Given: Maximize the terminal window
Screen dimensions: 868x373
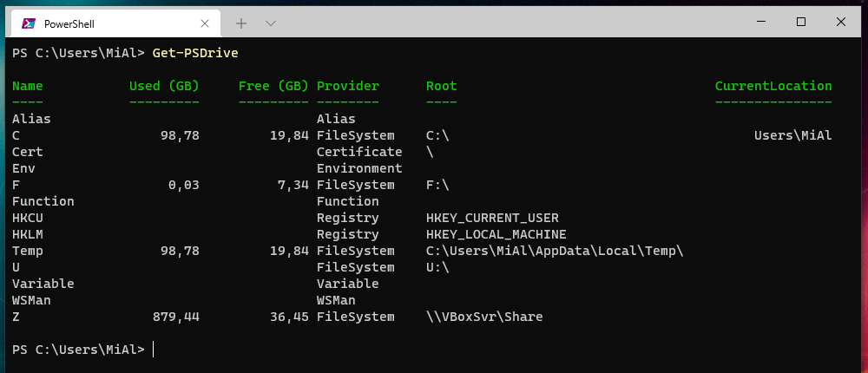Looking at the screenshot, I should (x=800, y=22).
